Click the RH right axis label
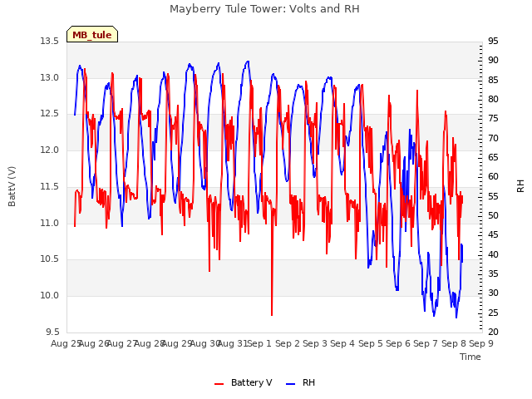Image resolution: width=532 pixels, height=399 pixels. 520,186
